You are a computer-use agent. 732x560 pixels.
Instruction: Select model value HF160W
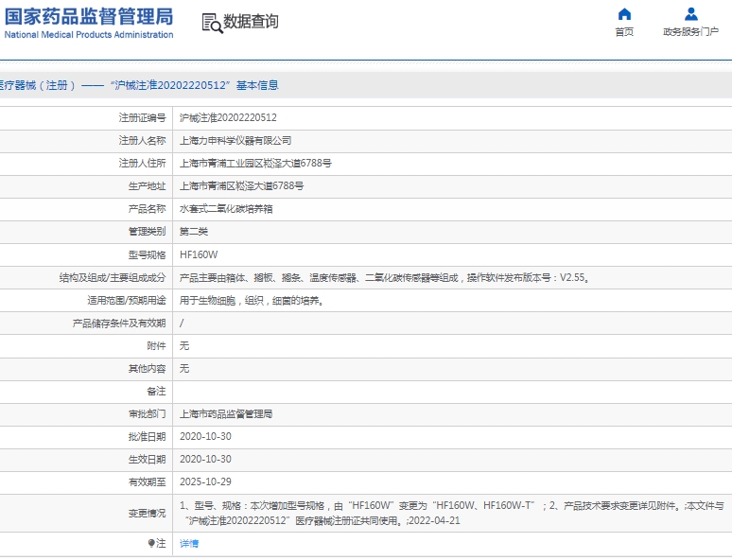click(199, 254)
